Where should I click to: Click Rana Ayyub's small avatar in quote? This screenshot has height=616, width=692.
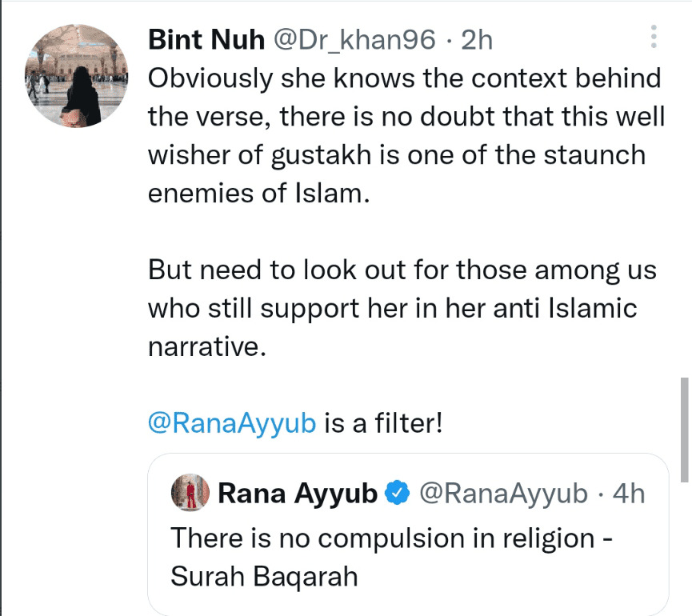(x=190, y=494)
